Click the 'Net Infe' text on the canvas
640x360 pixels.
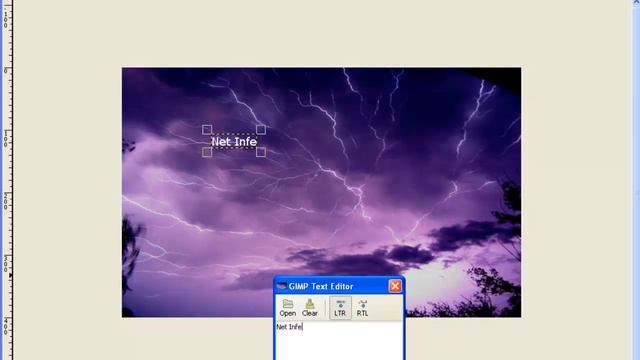pyautogui.click(x=234, y=142)
